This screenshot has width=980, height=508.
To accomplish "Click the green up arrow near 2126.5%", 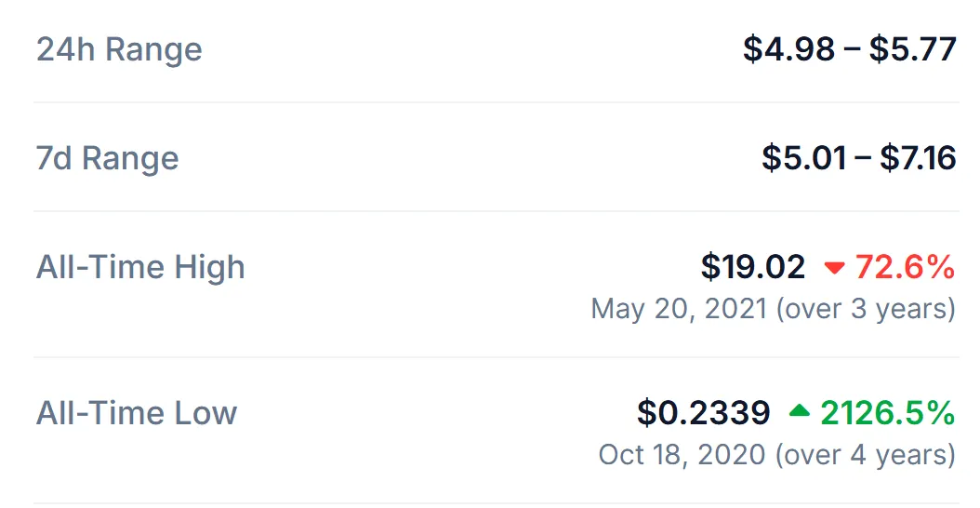I will (x=800, y=410).
